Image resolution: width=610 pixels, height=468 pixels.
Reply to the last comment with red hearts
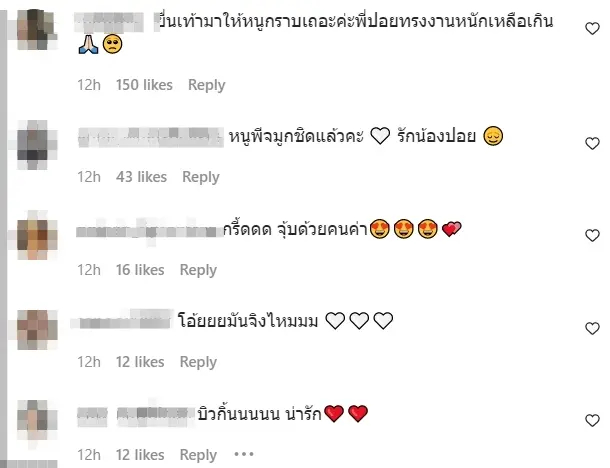(198, 455)
